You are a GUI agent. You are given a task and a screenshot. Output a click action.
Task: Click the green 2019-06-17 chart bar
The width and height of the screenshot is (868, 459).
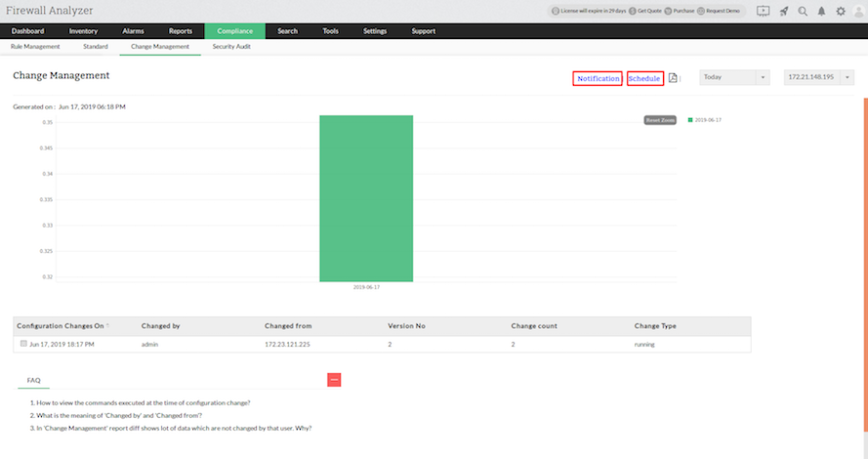point(366,198)
